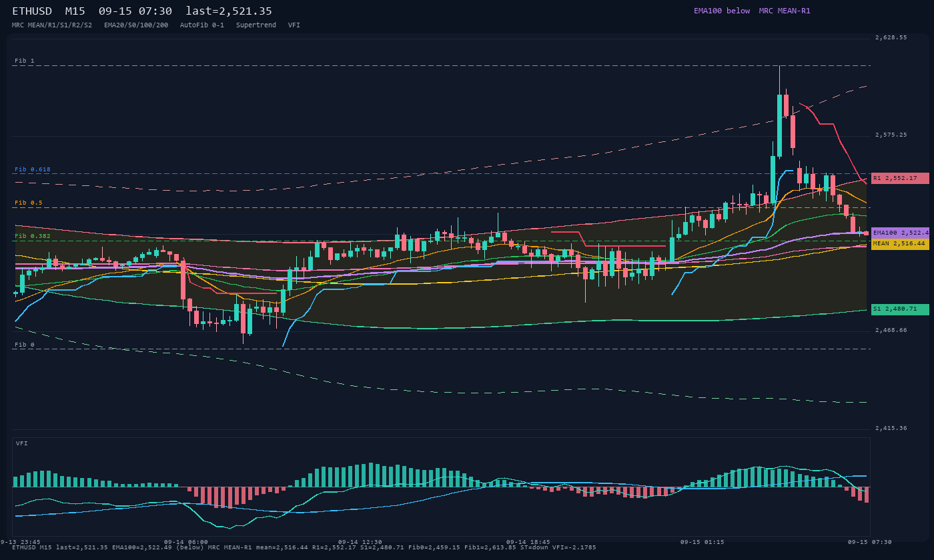The image size is (934, 560).
Task: Click the last=2,521.35 value in the title
Action: pos(229,11)
